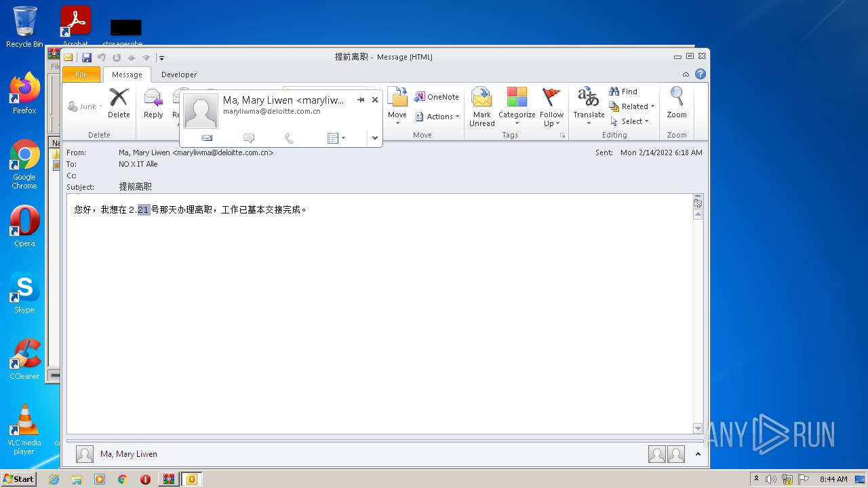
Task: Launch Opera from the desktop
Action: pyautogui.click(x=24, y=226)
